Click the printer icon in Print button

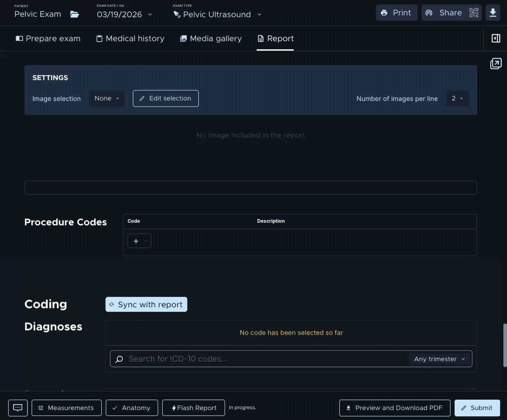coord(385,13)
